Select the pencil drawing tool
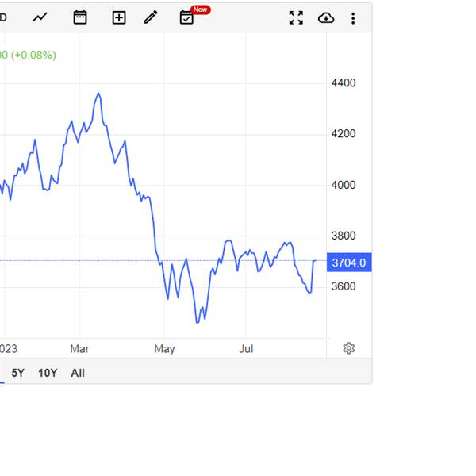This screenshot has width=476, height=476. 151,17
